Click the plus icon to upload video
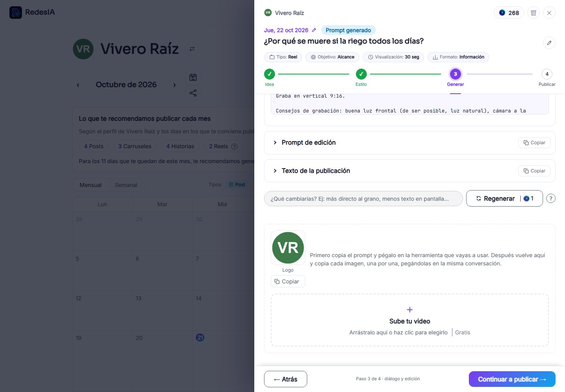Viewport: 565px width, 392px height. tap(410, 310)
